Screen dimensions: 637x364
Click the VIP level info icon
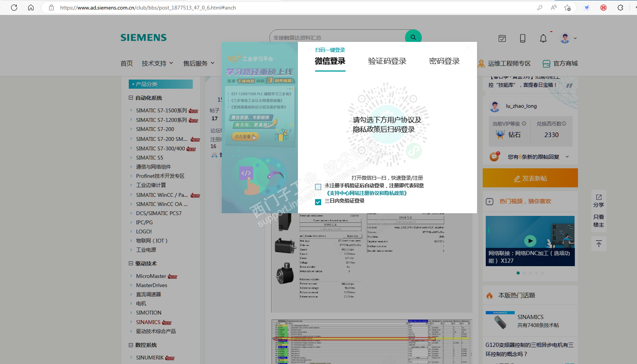pos(524,123)
